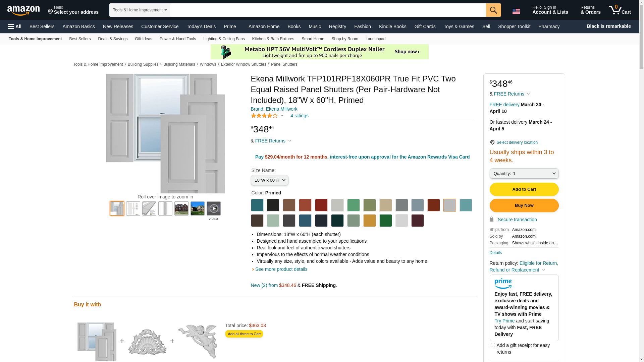This screenshot has height=362, width=644.
Task: Check the gift receipt checkbox
Action: [492, 345]
